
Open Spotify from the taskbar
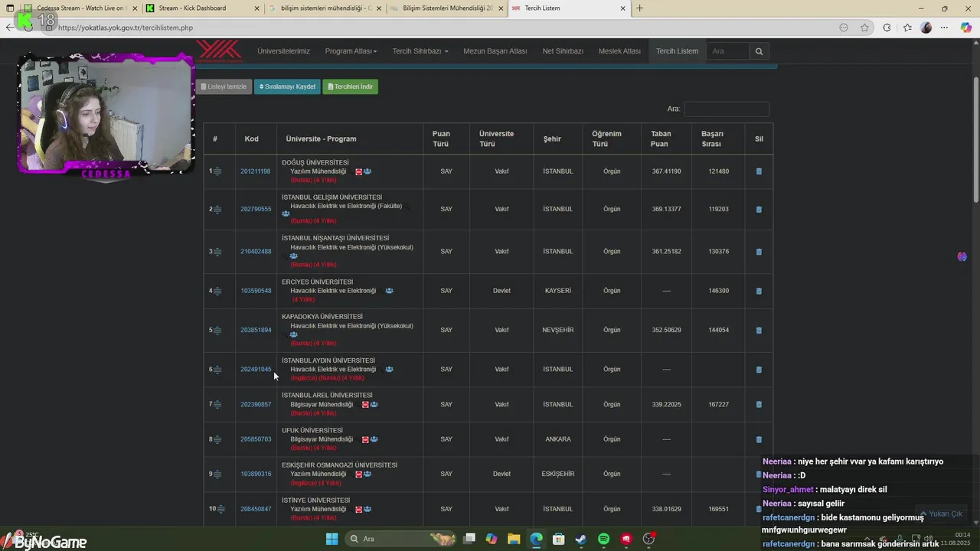tap(603, 539)
